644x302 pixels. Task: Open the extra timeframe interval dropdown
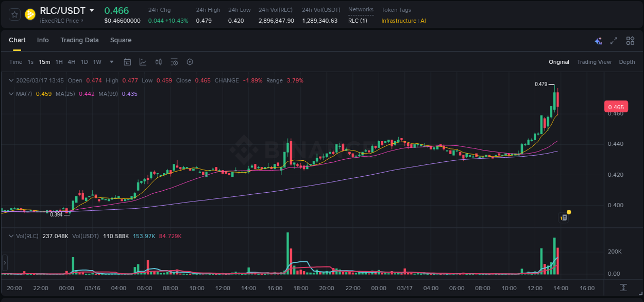pos(111,62)
